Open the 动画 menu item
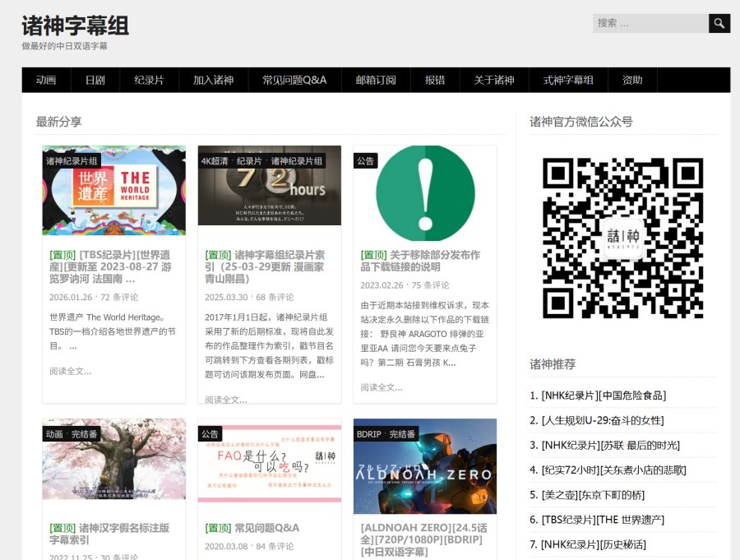Viewport: 740px width, 560px height. click(x=46, y=80)
